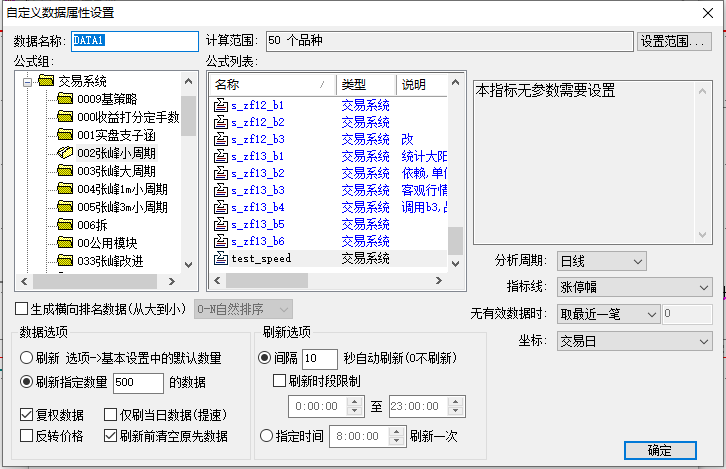Click the 类型 column header

pos(365,84)
